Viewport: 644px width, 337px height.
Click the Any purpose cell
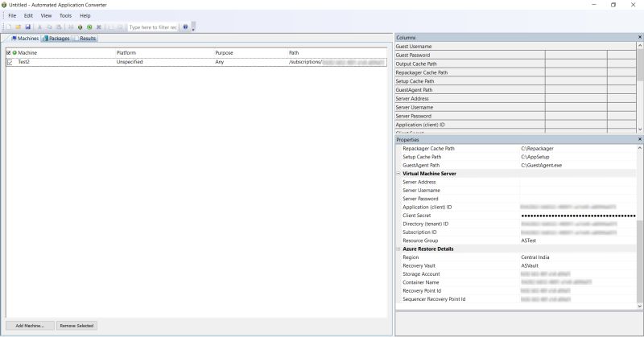point(219,62)
